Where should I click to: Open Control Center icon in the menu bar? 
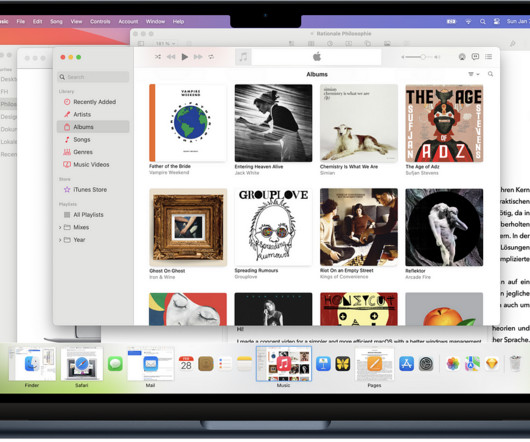[x=497, y=22]
